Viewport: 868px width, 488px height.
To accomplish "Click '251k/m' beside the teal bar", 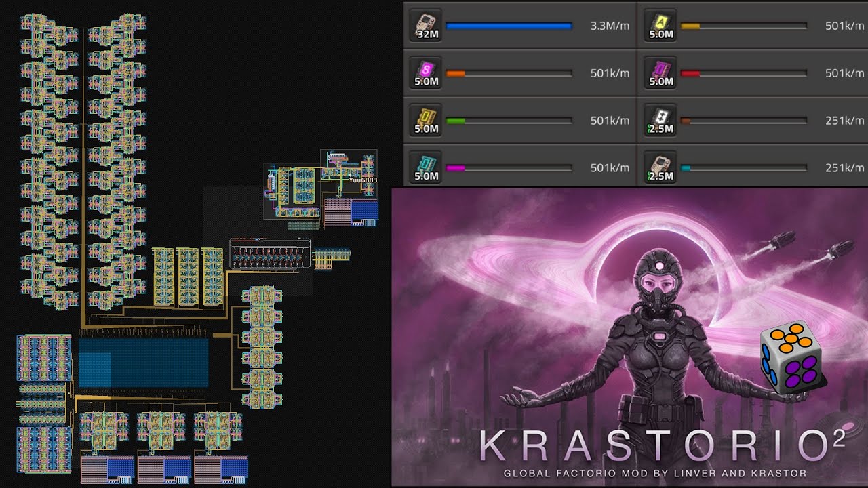I will (844, 168).
